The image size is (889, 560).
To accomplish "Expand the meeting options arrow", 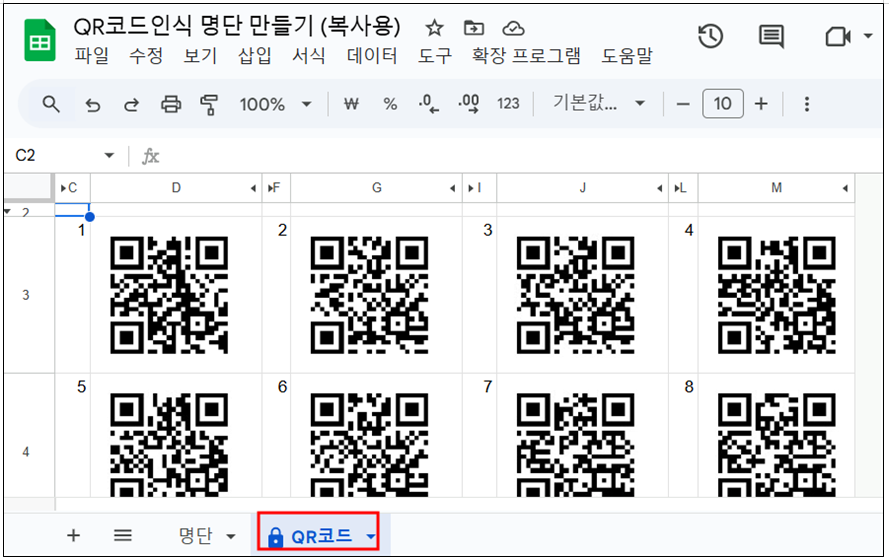I will click(868, 36).
